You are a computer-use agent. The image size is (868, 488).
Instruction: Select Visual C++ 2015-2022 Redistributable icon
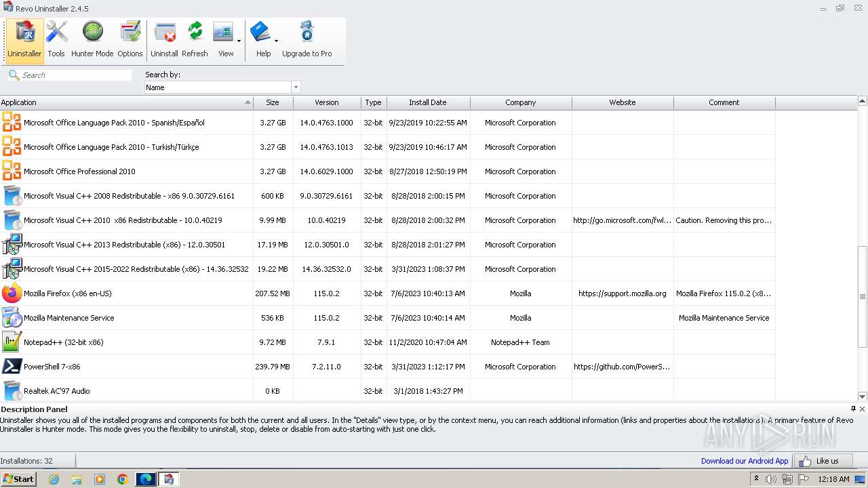click(12, 268)
